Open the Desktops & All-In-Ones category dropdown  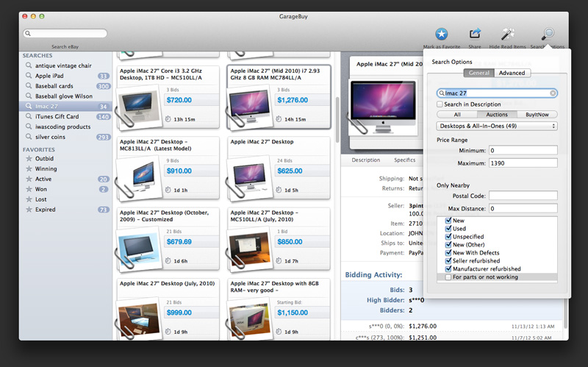pyautogui.click(x=497, y=126)
